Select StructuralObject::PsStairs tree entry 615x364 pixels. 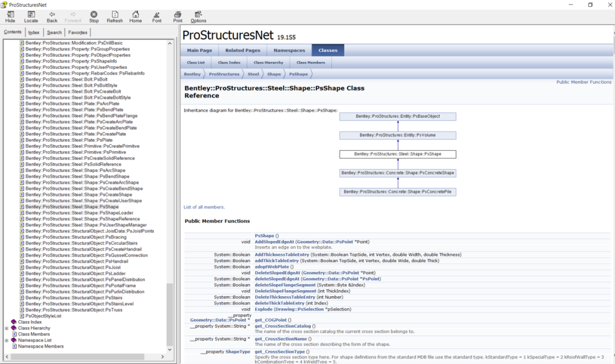73,298
